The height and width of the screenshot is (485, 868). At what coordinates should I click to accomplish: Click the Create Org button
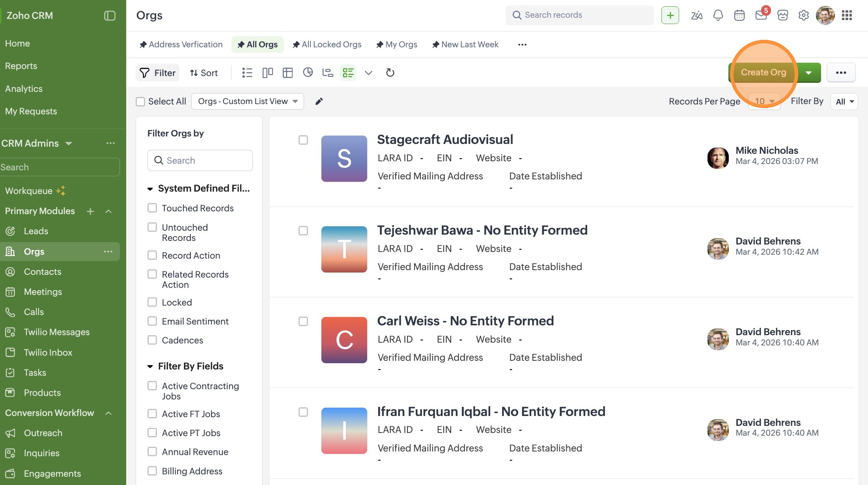tap(763, 73)
